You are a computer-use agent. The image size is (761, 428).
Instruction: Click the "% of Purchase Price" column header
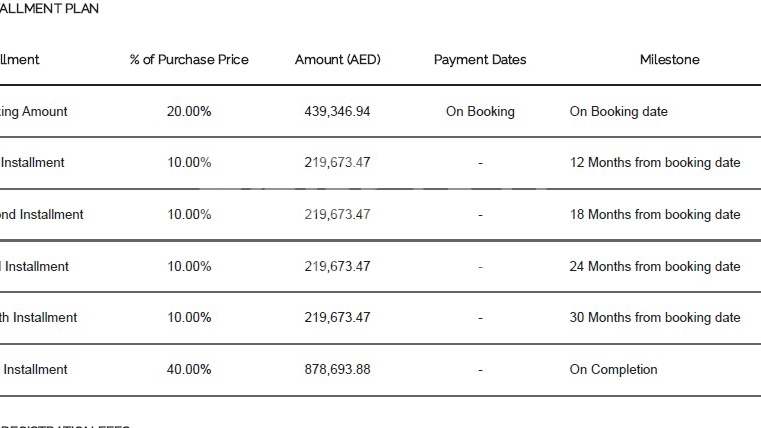[x=189, y=60]
